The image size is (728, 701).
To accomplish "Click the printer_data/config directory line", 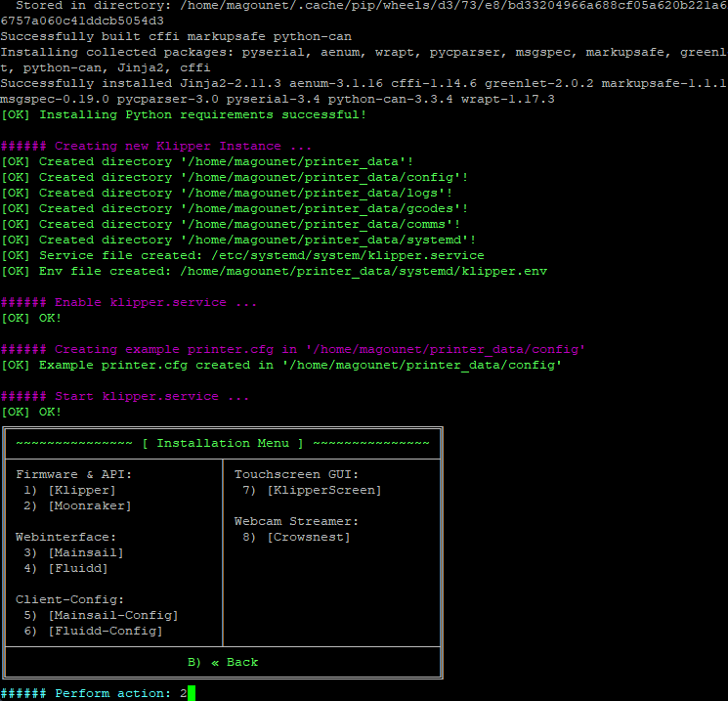I will (x=234, y=178).
